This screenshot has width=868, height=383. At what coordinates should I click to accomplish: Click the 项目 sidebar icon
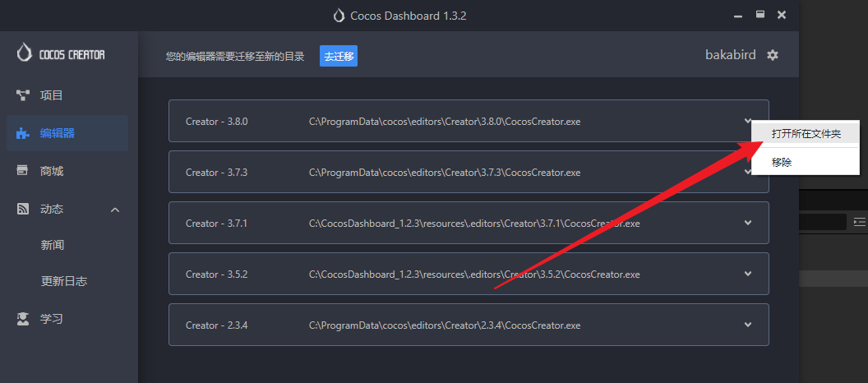coord(23,95)
